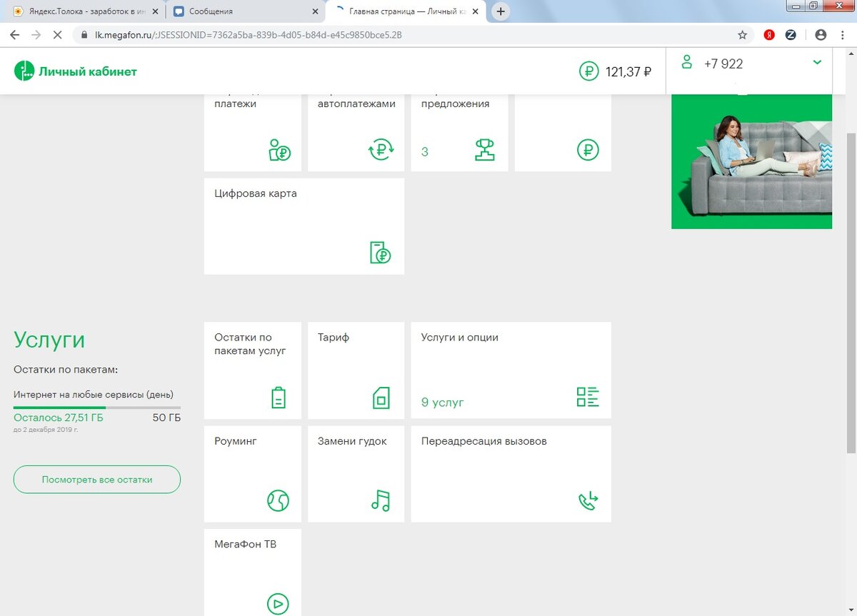Click the user profile icon near +7 922
Screen dimensions: 857x616
[687, 62]
